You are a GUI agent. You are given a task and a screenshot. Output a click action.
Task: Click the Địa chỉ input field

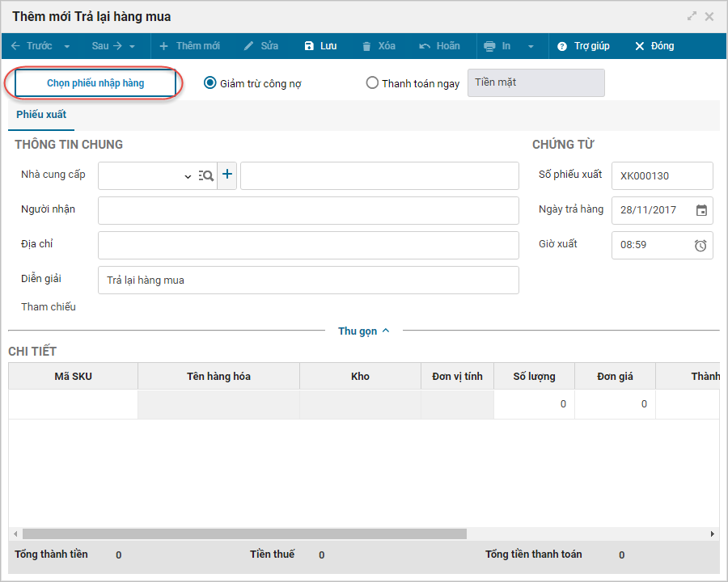[x=308, y=245]
